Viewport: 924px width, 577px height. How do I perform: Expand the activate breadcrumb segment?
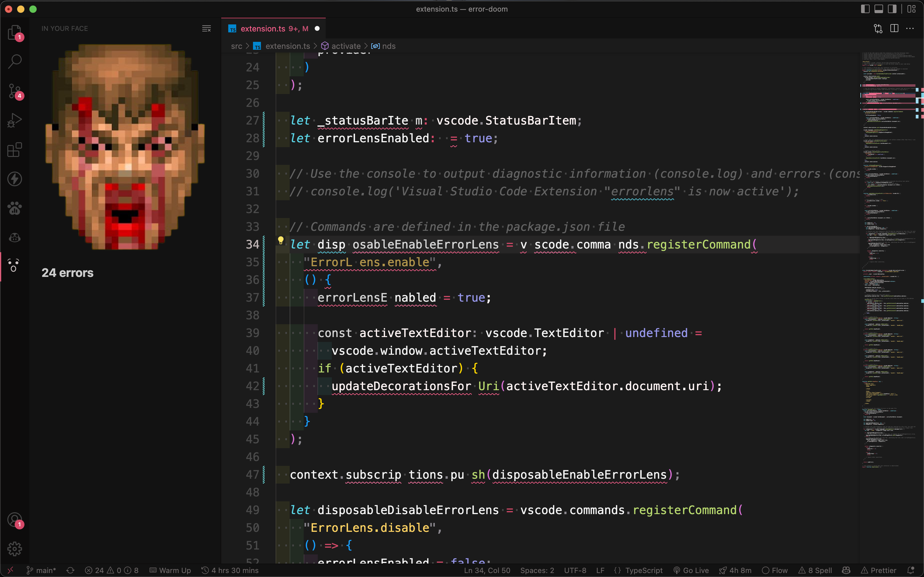[346, 46]
